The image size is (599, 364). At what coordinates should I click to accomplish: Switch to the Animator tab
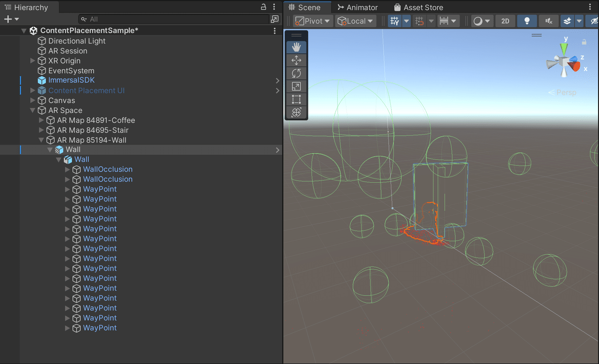click(357, 7)
